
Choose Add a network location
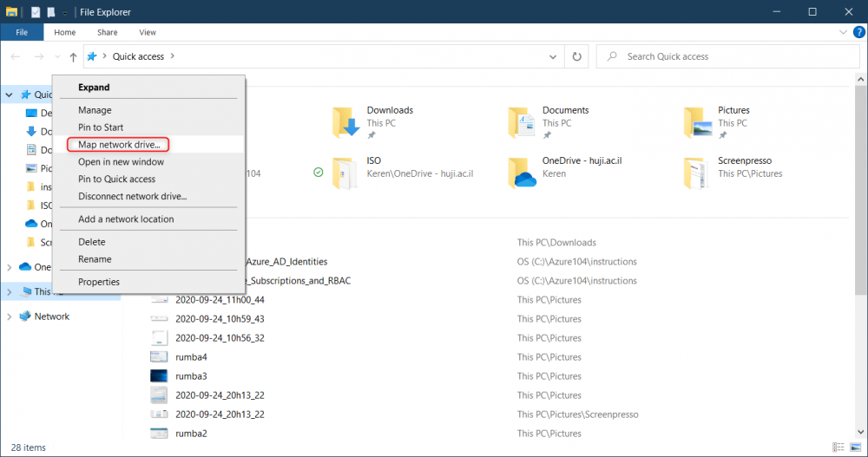coord(126,219)
